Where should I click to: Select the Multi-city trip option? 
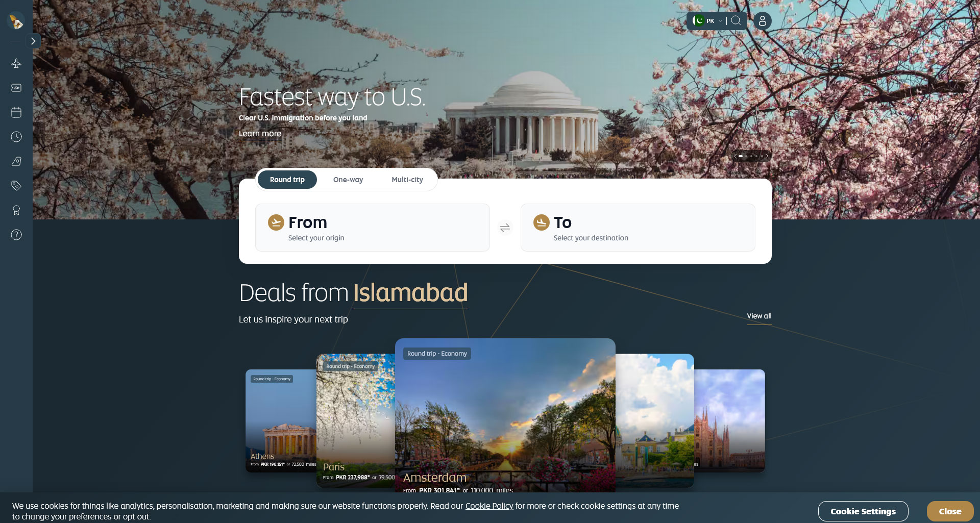point(407,180)
